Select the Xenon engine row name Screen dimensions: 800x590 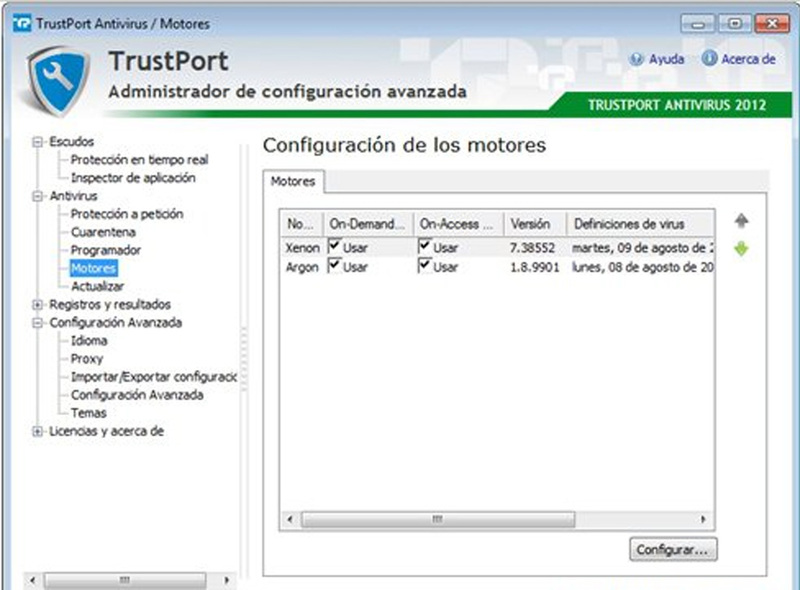pyautogui.click(x=303, y=248)
